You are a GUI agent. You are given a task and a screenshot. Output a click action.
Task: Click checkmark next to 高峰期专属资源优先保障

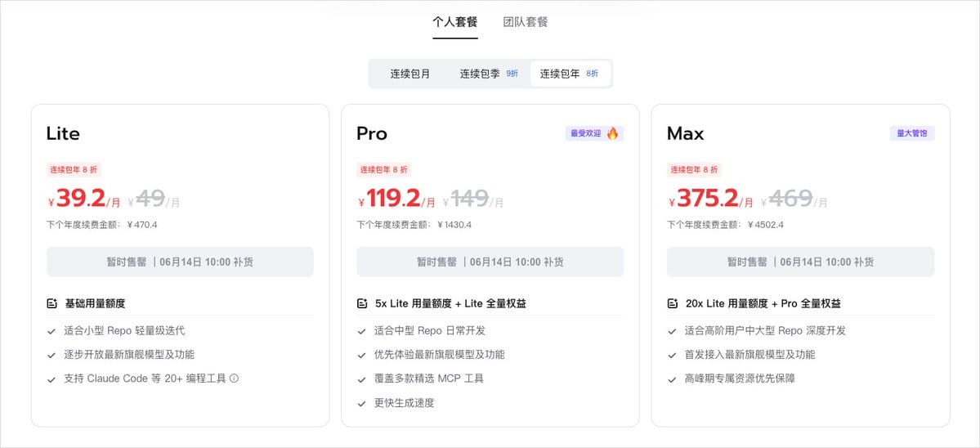[x=672, y=379]
